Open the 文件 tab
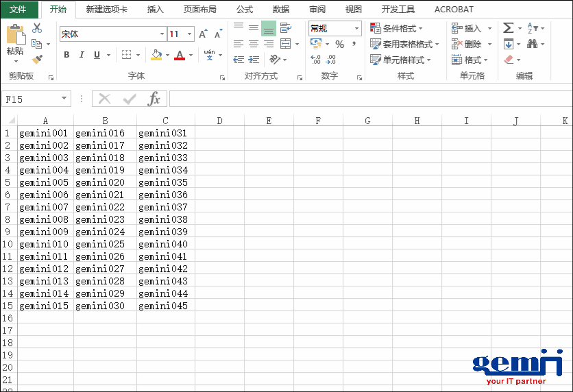 (x=19, y=10)
